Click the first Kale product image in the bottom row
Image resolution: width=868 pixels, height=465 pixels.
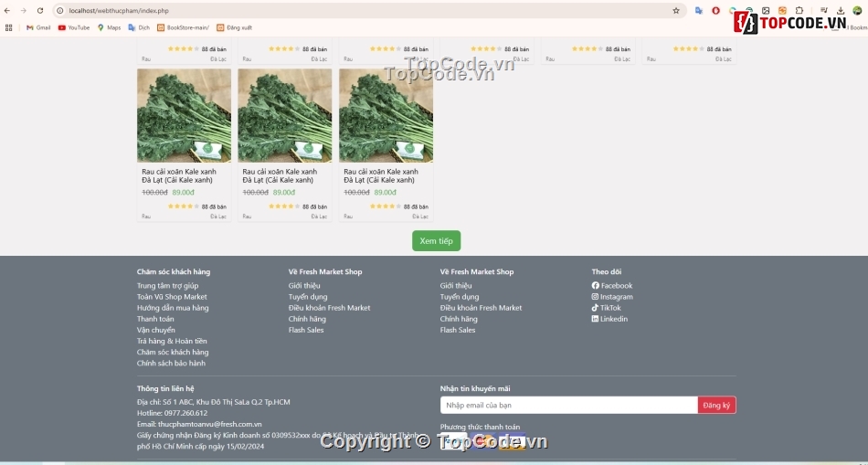tap(184, 116)
